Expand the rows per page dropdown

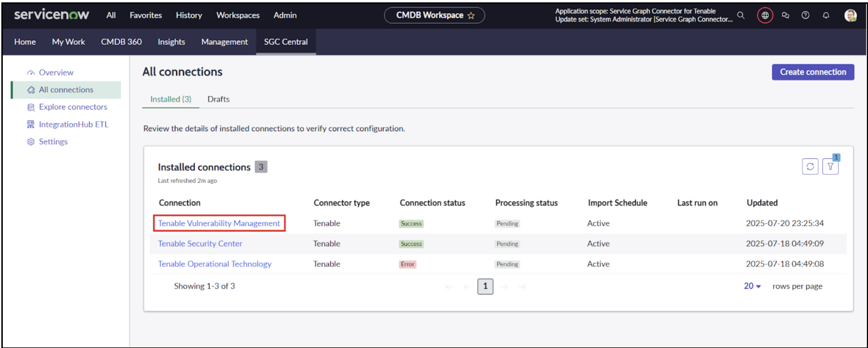[752, 286]
